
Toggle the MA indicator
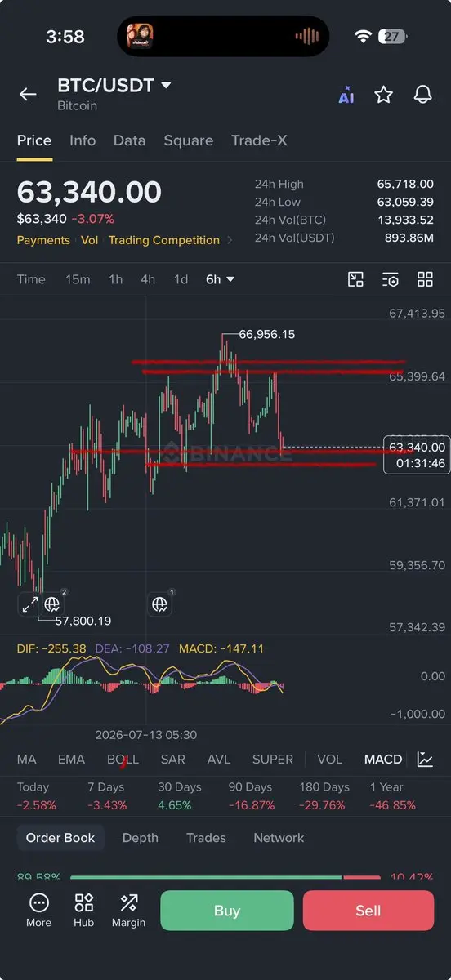tap(26, 759)
